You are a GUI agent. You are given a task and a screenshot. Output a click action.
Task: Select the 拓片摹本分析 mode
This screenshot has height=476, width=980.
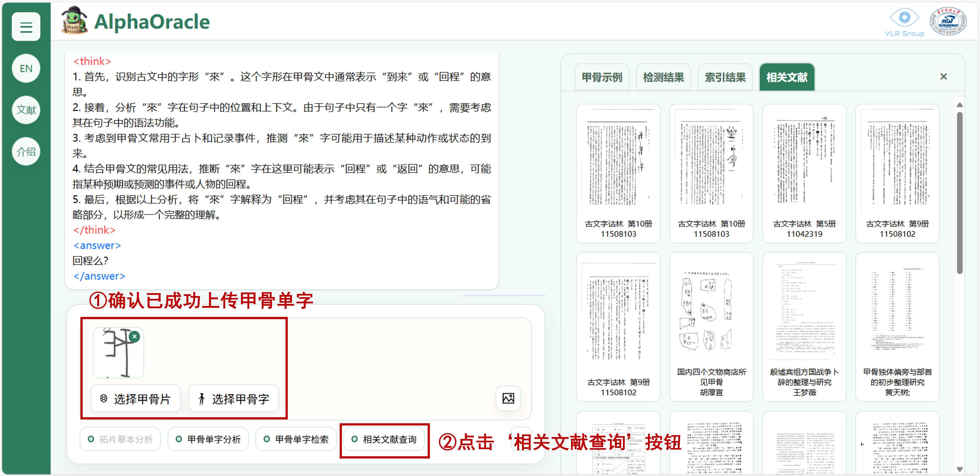click(x=120, y=439)
